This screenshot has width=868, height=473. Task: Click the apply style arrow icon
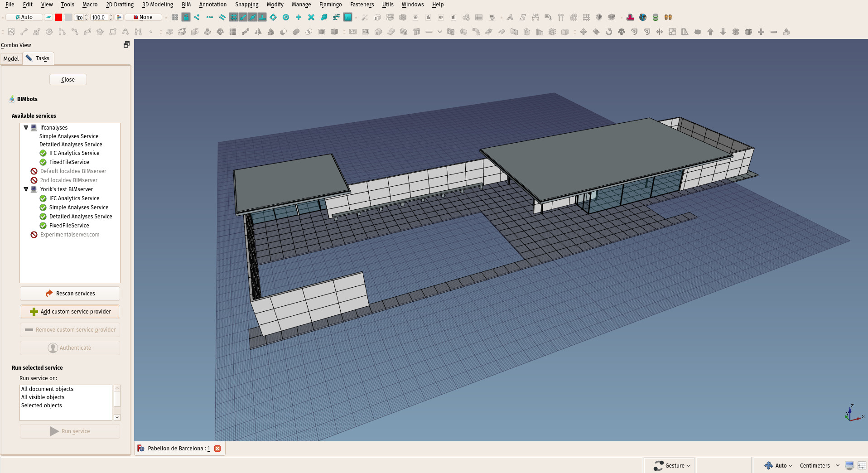point(119,17)
